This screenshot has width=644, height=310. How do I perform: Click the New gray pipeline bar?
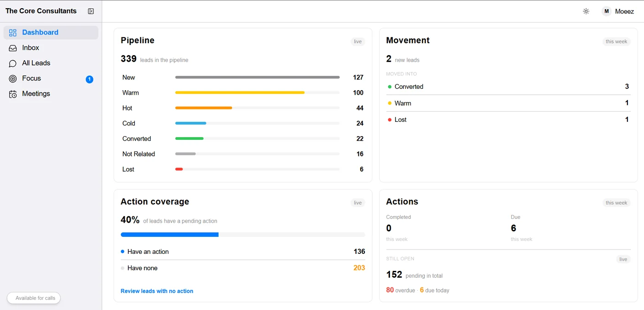pyautogui.click(x=257, y=77)
